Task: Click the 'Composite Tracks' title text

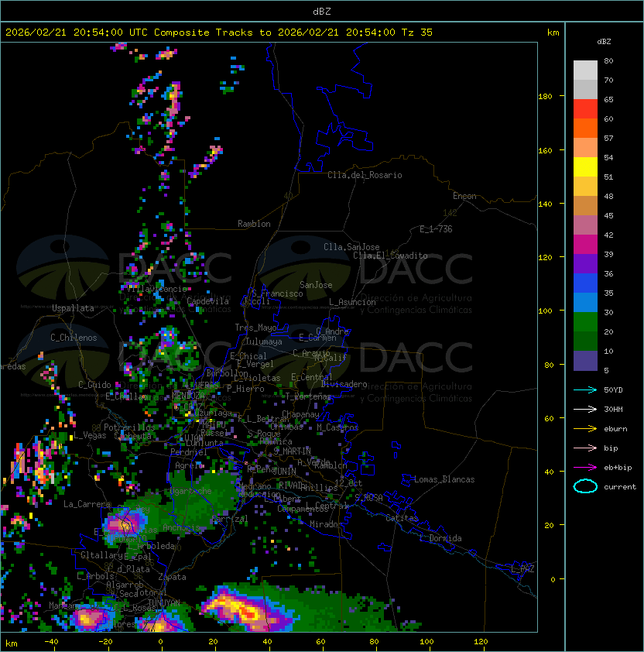Action: coord(204,33)
